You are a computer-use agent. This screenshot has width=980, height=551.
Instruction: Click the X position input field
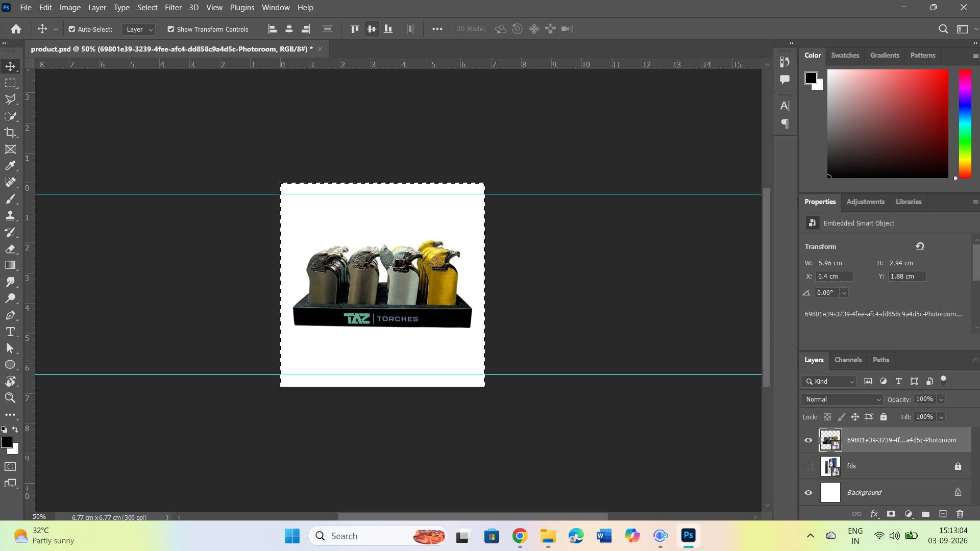834,276
